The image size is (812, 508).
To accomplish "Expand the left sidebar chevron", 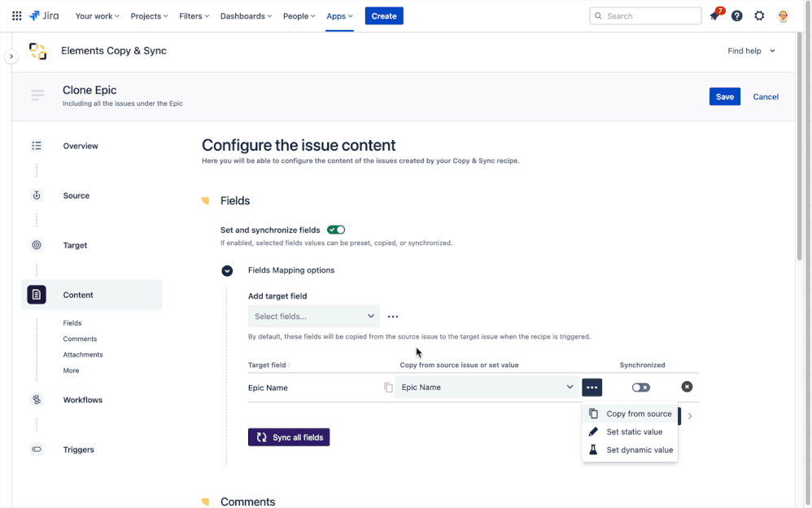I will point(11,56).
